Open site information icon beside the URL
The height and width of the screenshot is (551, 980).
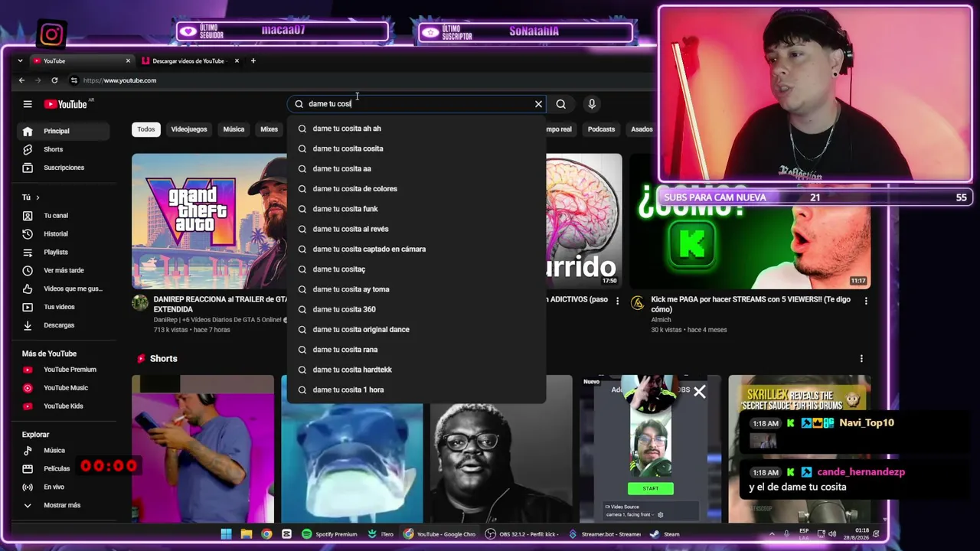coord(73,80)
